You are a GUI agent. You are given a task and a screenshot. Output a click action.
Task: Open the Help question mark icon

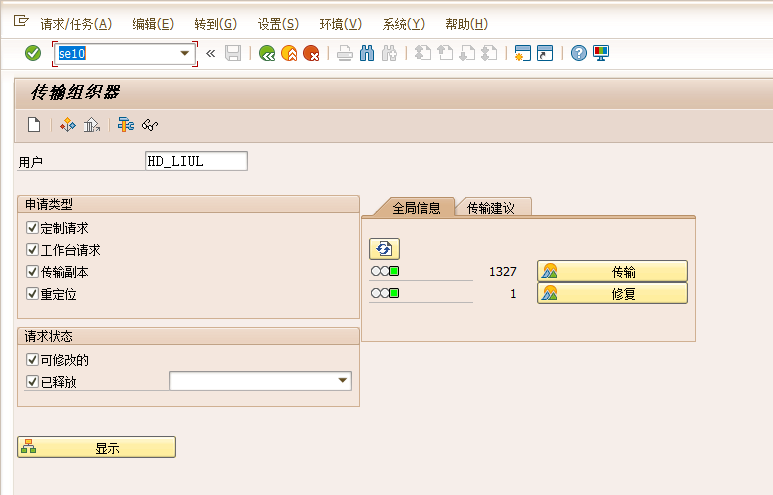click(579, 53)
